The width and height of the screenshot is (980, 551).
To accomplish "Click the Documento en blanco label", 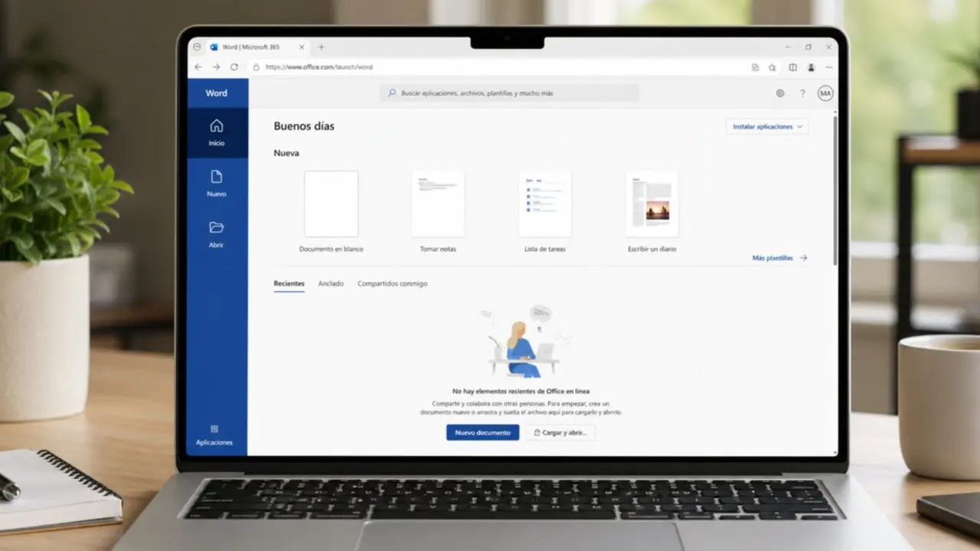I will (x=332, y=249).
